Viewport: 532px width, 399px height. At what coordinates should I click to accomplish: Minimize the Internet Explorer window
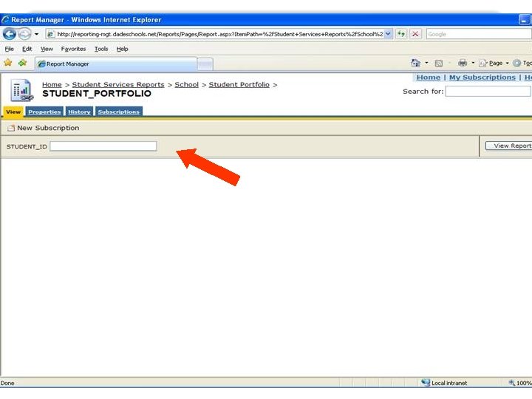(x=524, y=20)
